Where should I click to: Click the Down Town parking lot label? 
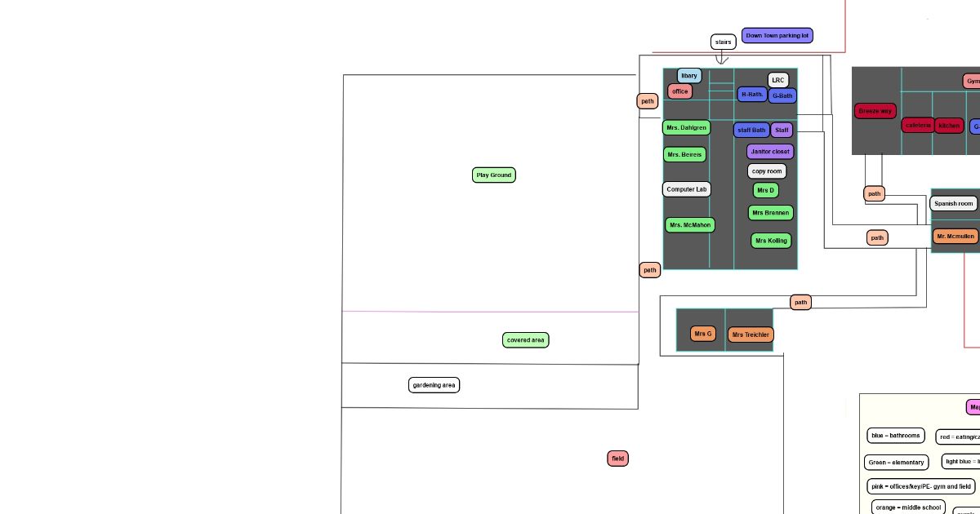777,36
